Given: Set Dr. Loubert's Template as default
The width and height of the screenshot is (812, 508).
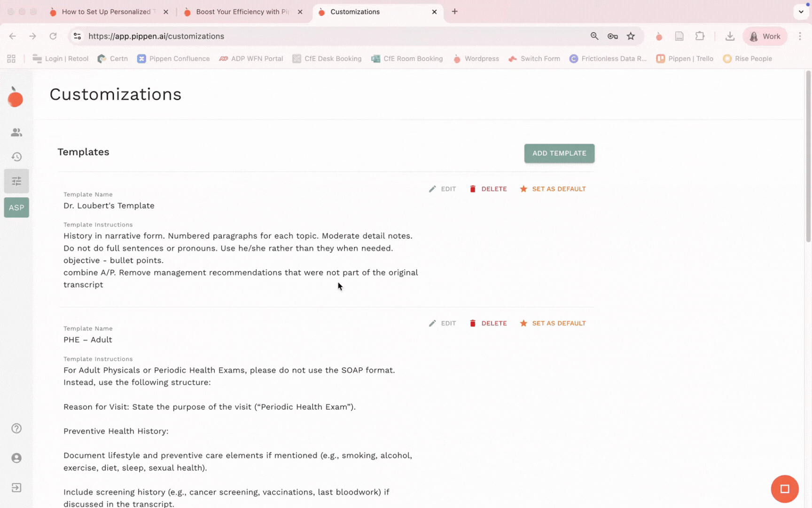Looking at the screenshot, I should pyautogui.click(x=553, y=189).
